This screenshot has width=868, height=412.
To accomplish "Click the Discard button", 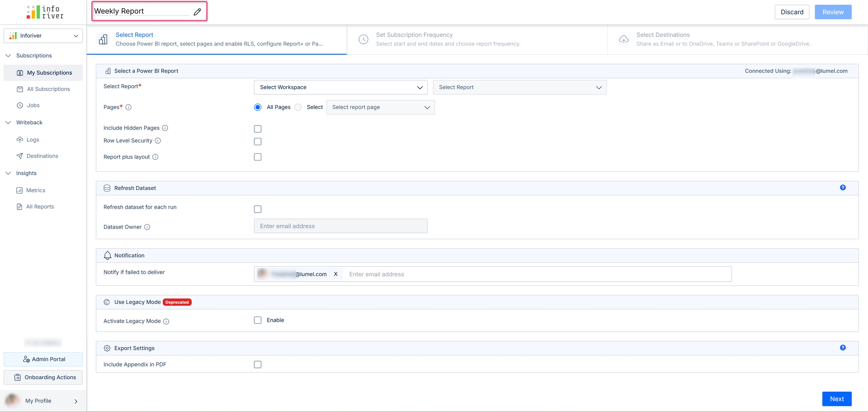I will point(792,12).
